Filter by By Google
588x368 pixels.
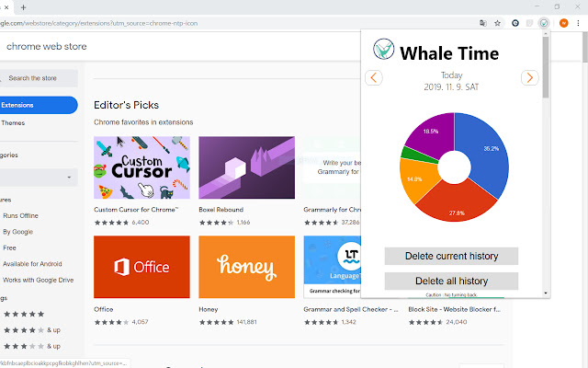pos(18,232)
